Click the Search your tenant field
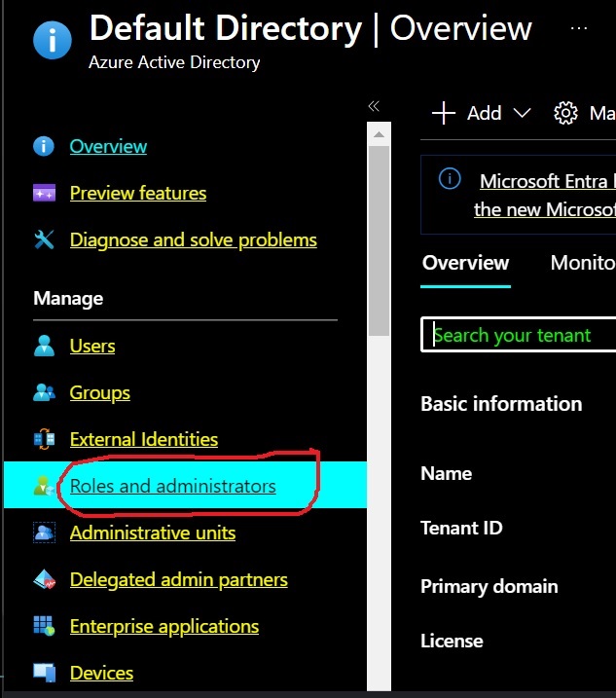Image resolution: width=616 pixels, height=698 pixels. click(x=519, y=335)
